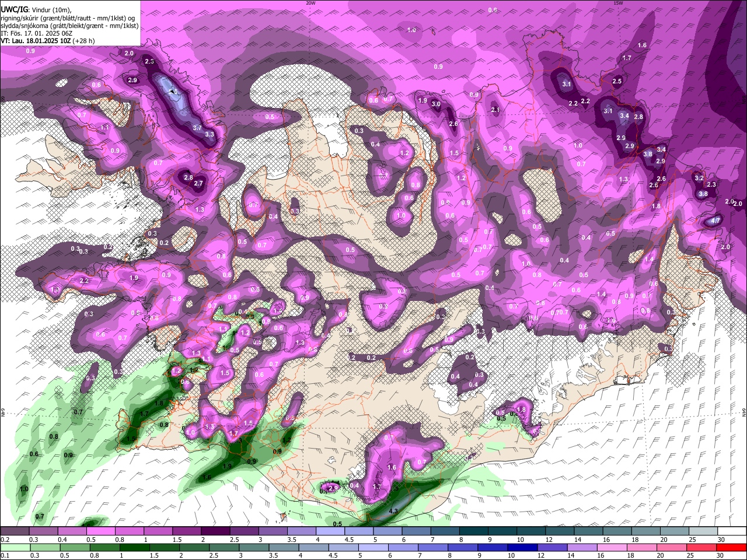Click the bright red swatch after 30 on lower scale
This screenshot has width=747, height=560.
[x=731, y=548]
